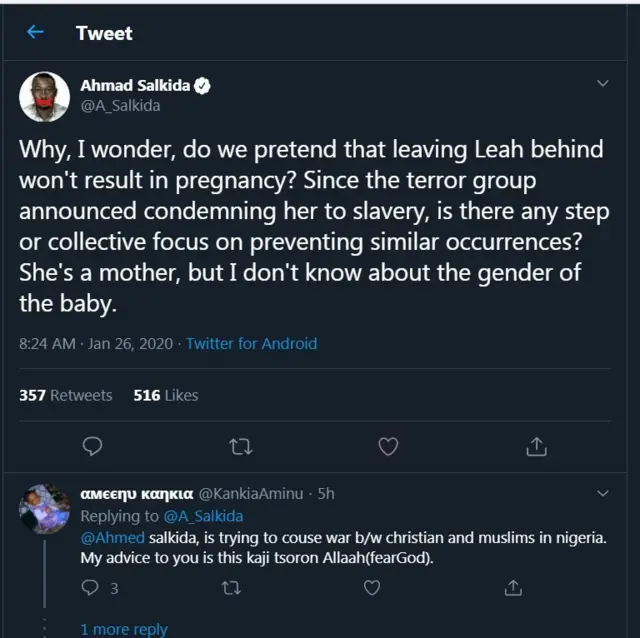Share KankiaAminu's reply

click(x=513, y=589)
